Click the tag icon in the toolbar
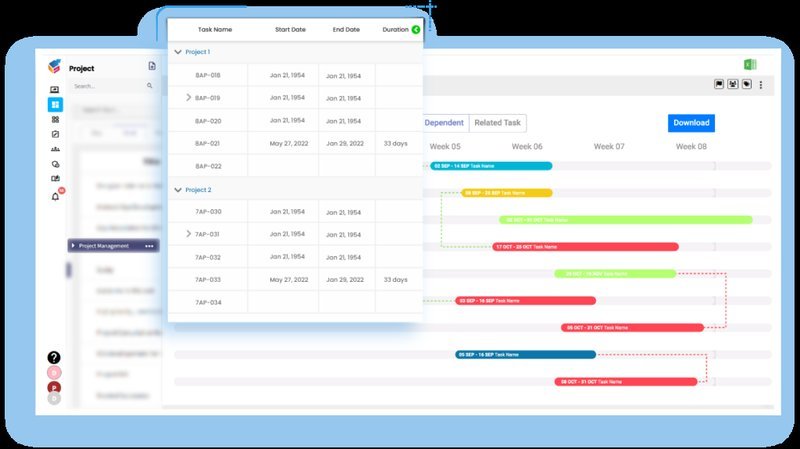 point(746,84)
